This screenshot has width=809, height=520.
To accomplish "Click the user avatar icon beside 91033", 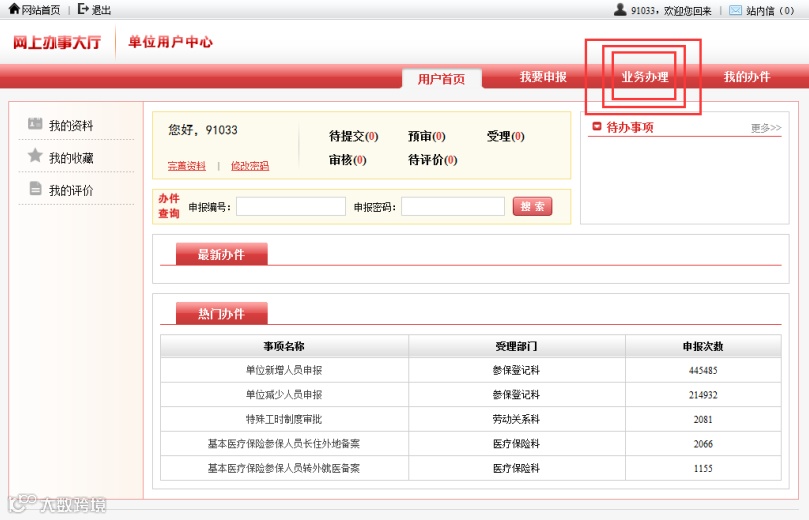I will pos(620,9).
